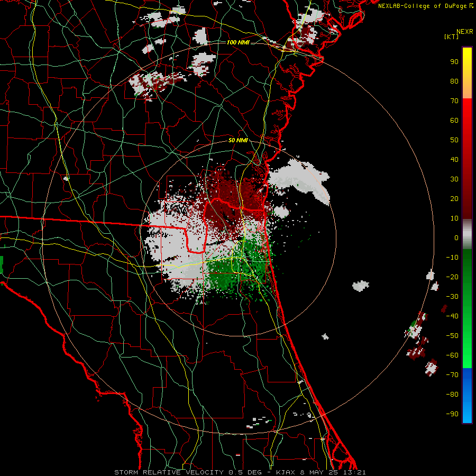
Task: Click the 90 scale label
Action: click(x=454, y=62)
